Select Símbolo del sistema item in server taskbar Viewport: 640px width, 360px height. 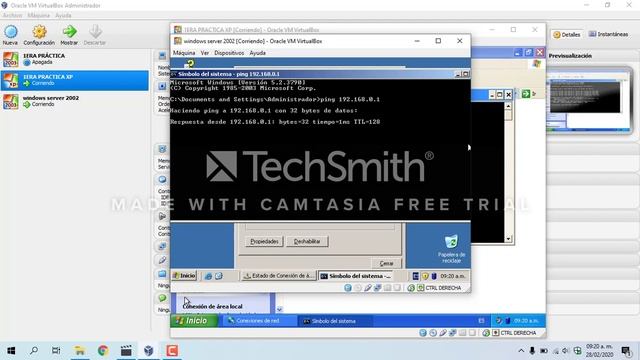pos(356,276)
